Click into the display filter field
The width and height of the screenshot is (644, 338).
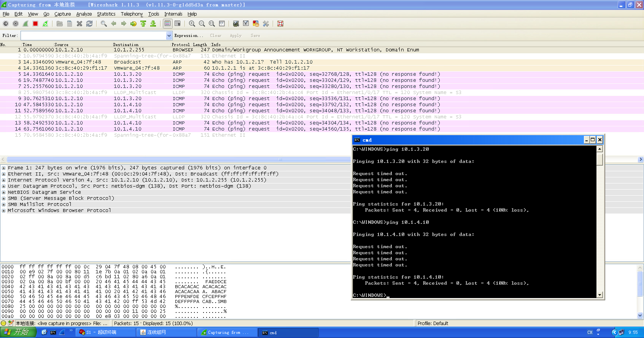pyautogui.click(x=94, y=35)
